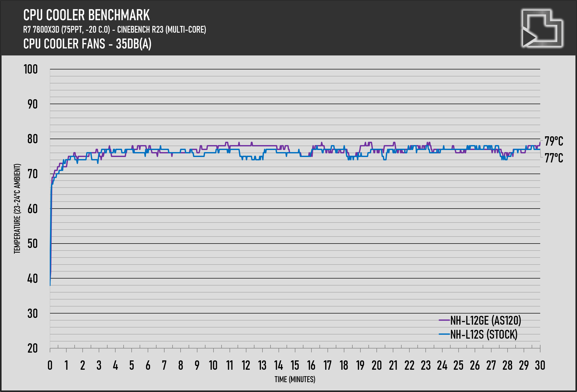Select the NH-L12S (STOCK) legend label

[x=484, y=334]
